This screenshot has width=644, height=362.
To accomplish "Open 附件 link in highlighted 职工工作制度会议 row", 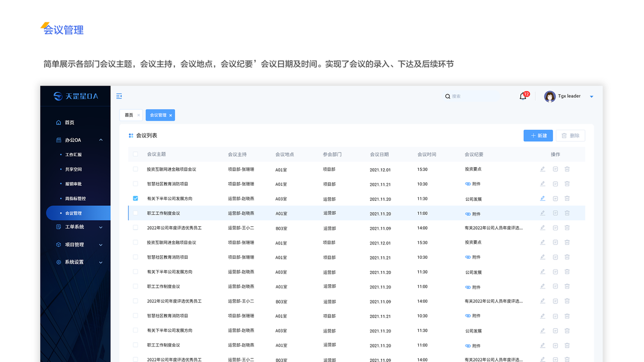I will tap(473, 214).
